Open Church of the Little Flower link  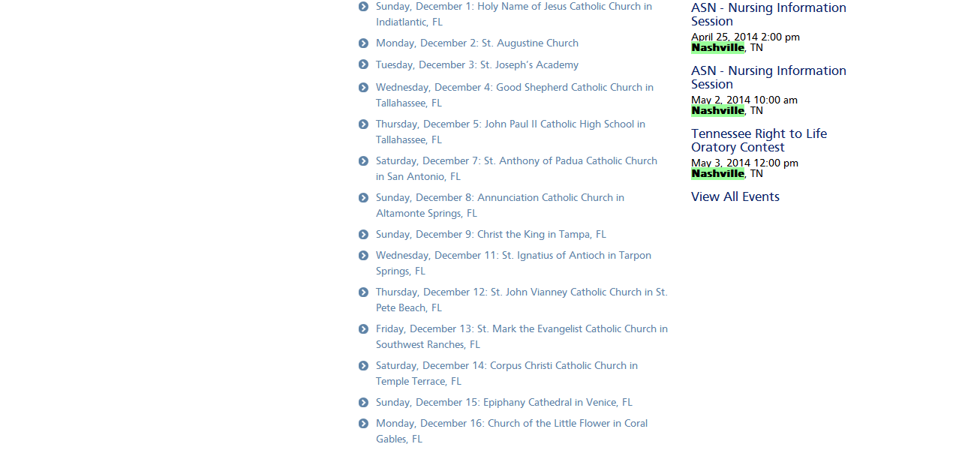512,431
